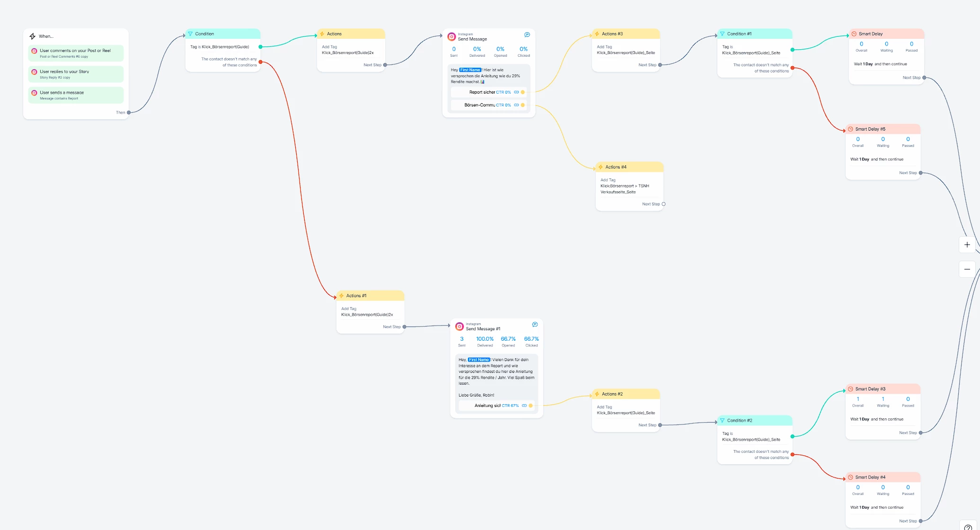980x530 pixels.
Task: Click green match connector on Condition #2
Action: tap(793, 436)
